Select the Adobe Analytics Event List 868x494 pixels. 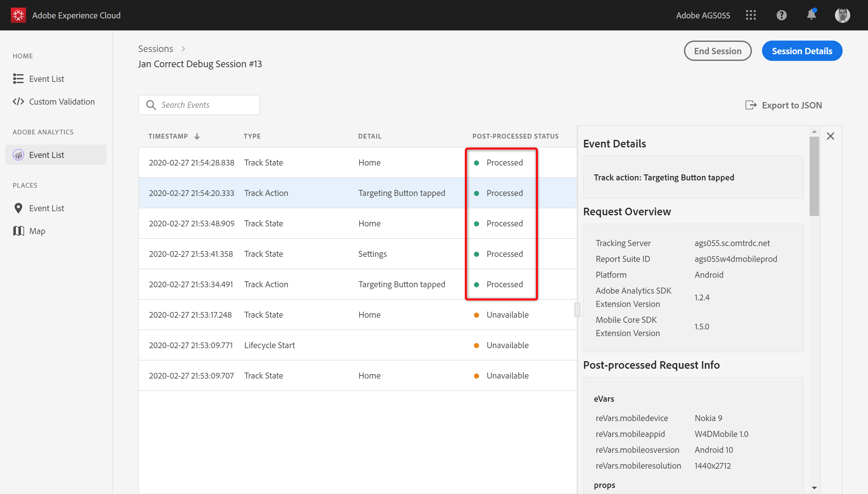[x=47, y=155]
